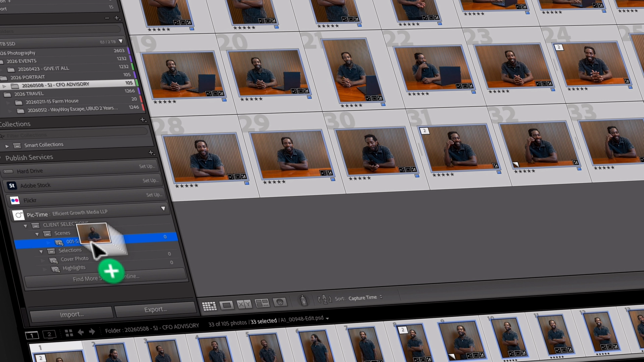
Task: Expand Smart Collections triangle
Action: pyautogui.click(x=7, y=146)
